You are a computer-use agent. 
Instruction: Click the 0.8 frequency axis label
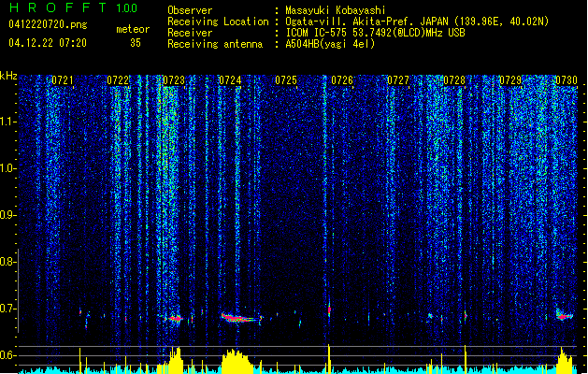coord(8,262)
